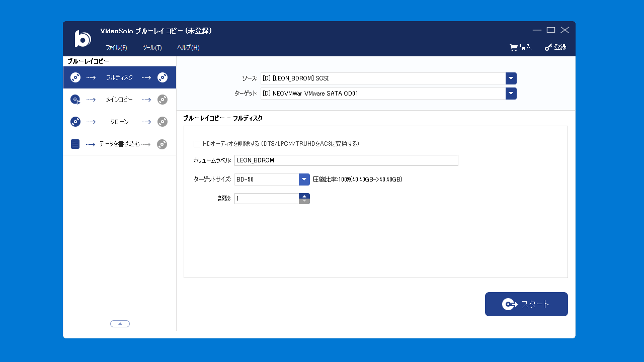Image resolution: width=644 pixels, height=362 pixels.
Task: Select the クローン copy mode
Action: pyautogui.click(x=120, y=122)
